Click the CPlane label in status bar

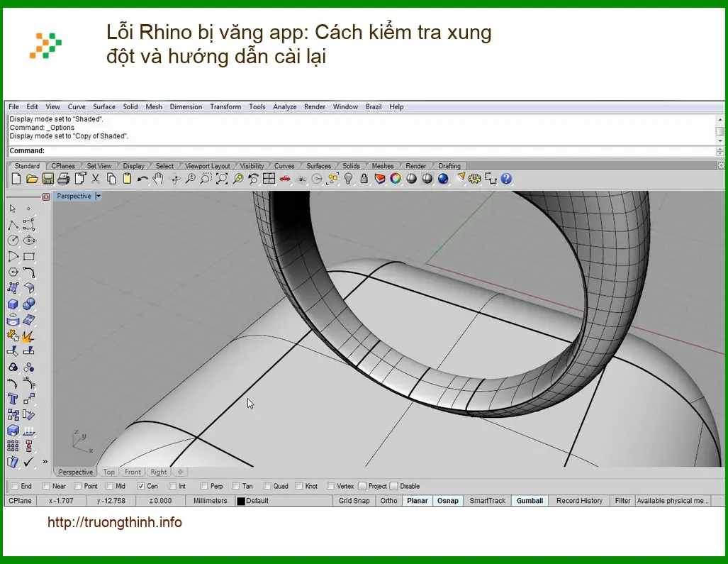click(21, 501)
